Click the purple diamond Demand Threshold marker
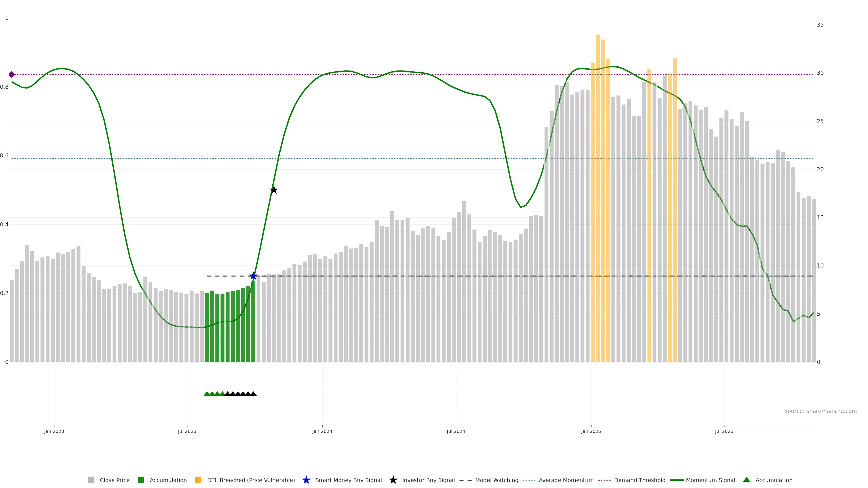The width and height of the screenshot is (868, 488). point(12,74)
